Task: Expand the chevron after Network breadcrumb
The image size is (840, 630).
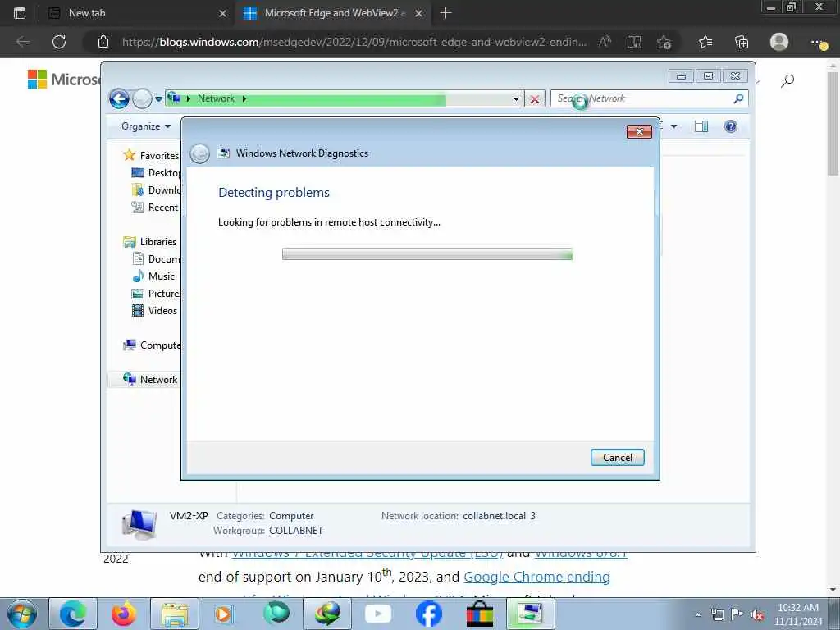Action: pos(244,98)
